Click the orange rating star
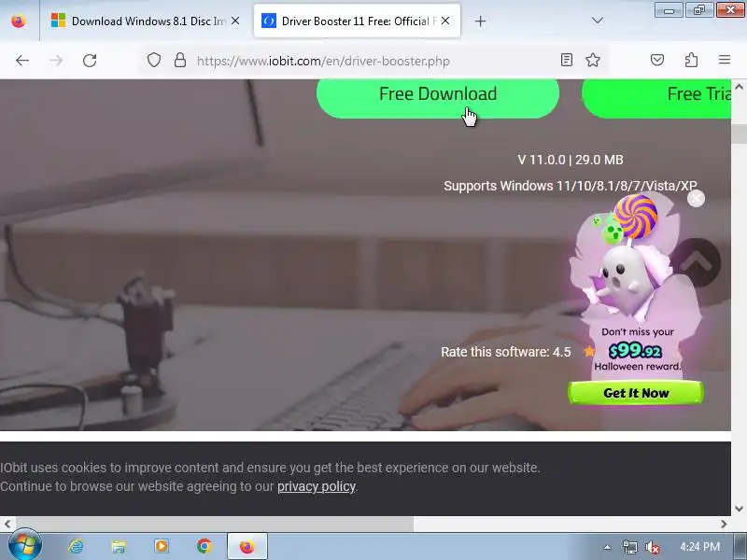This screenshot has width=747, height=560. click(x=589, y=352)
